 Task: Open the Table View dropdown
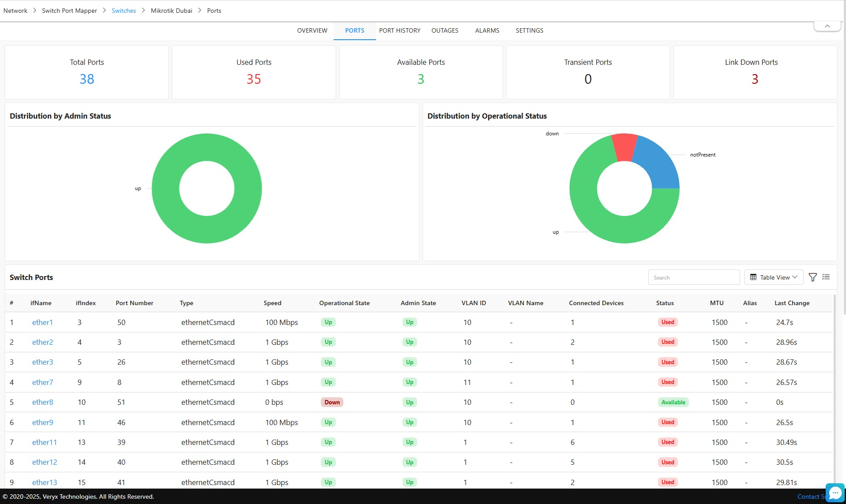pyautogui.click(x=774, y=277)
